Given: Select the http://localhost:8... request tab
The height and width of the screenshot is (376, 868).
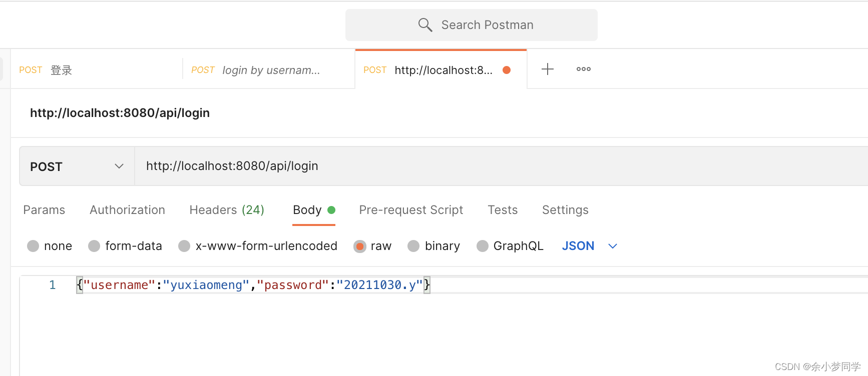Looking at the screenshot, I should 441,70.
